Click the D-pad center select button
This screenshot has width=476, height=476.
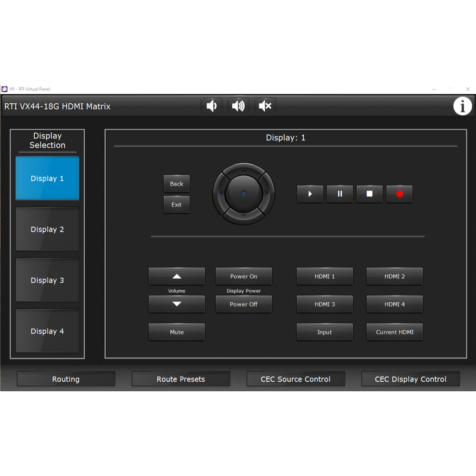[243, 193]
